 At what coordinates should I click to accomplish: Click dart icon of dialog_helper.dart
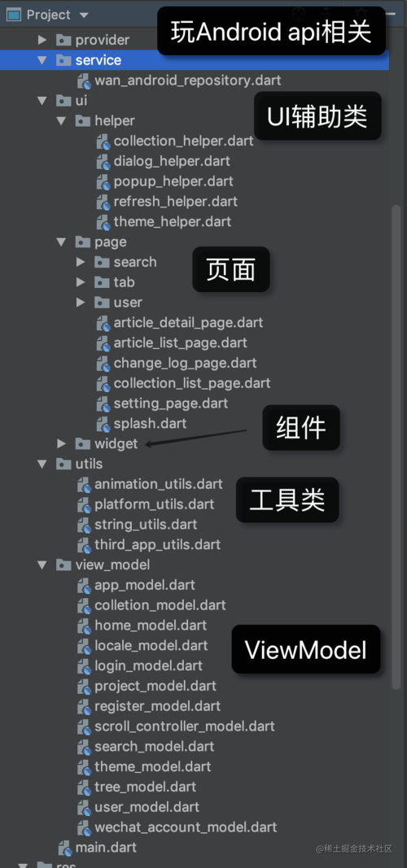pyautogui.click(x=103, y=162)
